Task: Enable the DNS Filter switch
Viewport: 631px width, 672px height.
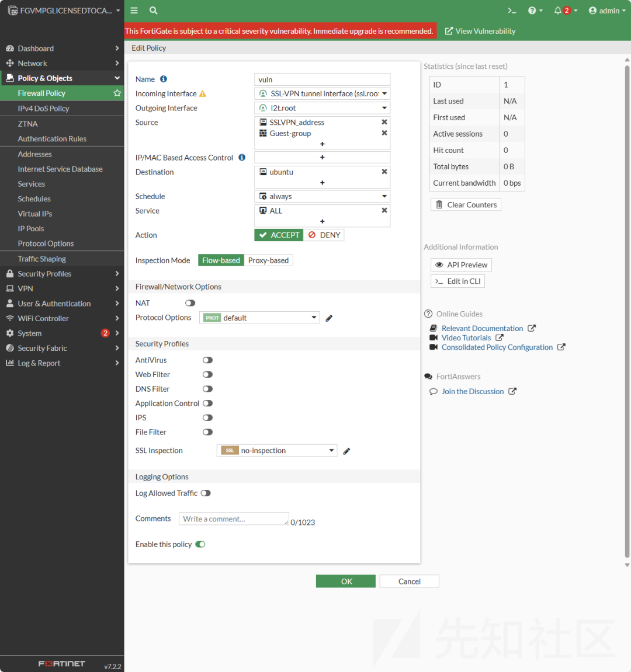Action: pos(207,389)
